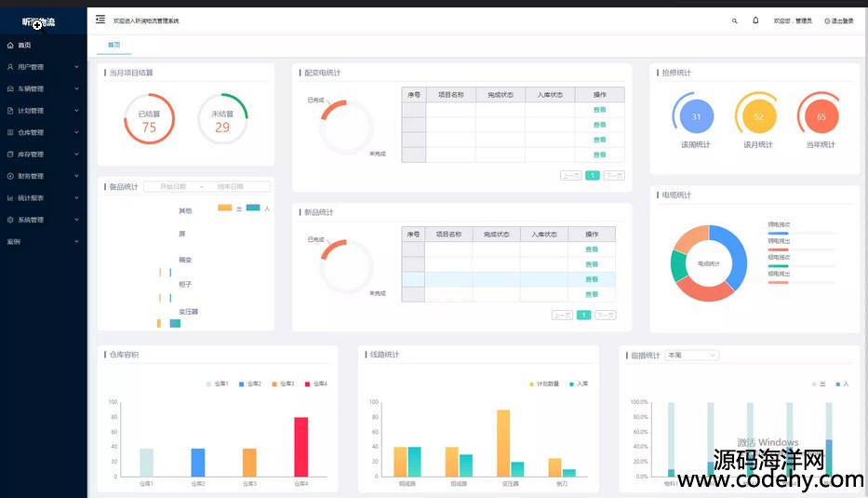Switch to the 首页 tab
Screen dimensions: 868x498
click(x=114, y=45)
